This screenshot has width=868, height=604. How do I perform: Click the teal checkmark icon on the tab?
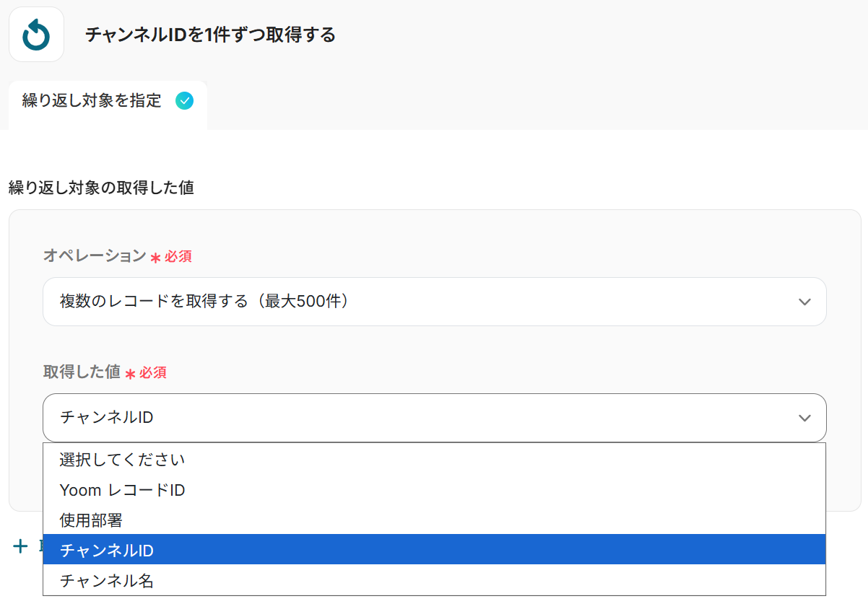(185, 101)
